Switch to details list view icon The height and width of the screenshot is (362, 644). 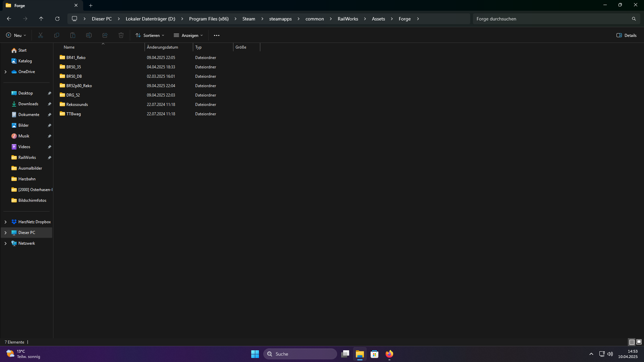click(632, 342)
